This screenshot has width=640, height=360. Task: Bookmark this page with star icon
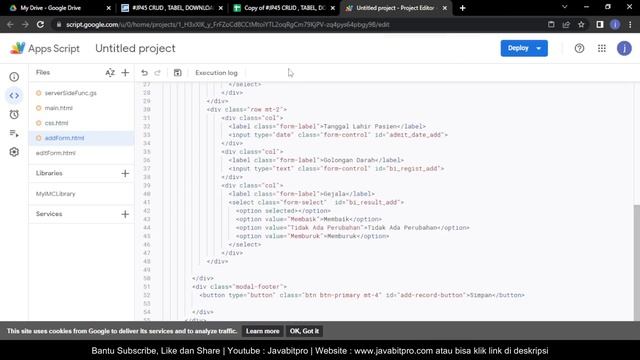click(581, 24)
